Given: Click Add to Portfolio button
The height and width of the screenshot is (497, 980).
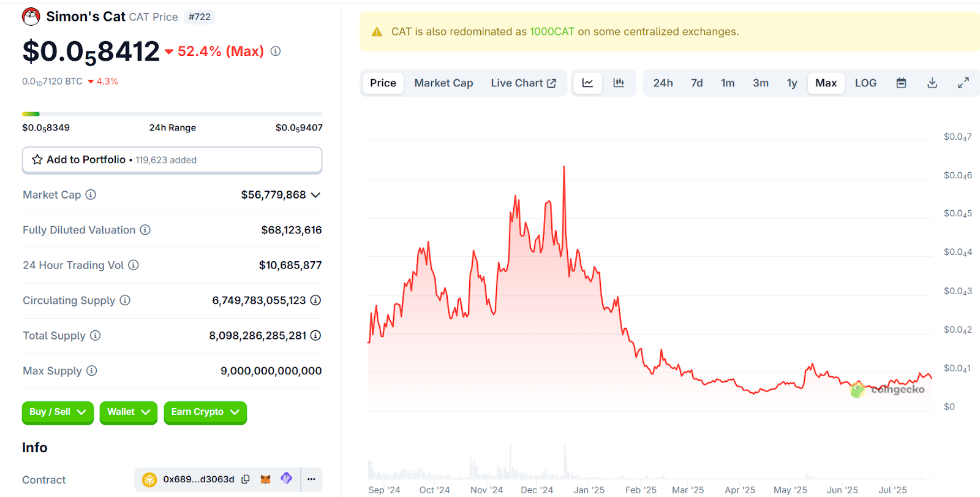Looking at the screenshot, I should pyautogui.click(x=172, y=159).
